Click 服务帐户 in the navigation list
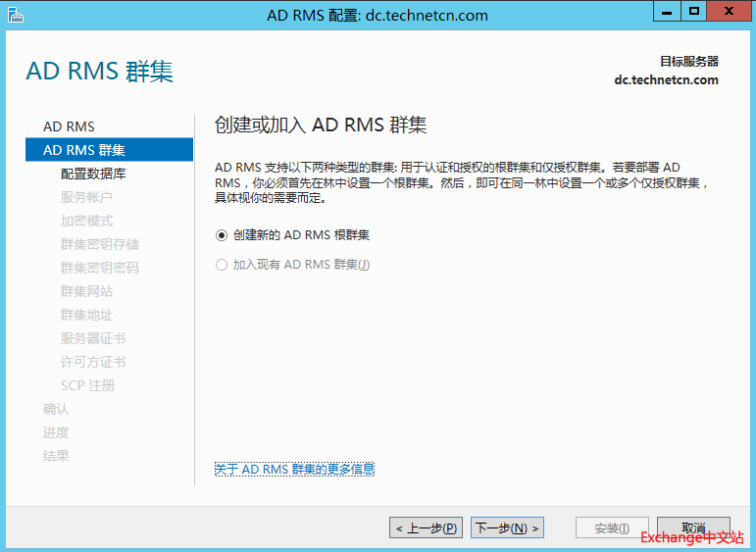The image size is (756, 552). coord(86,197)
